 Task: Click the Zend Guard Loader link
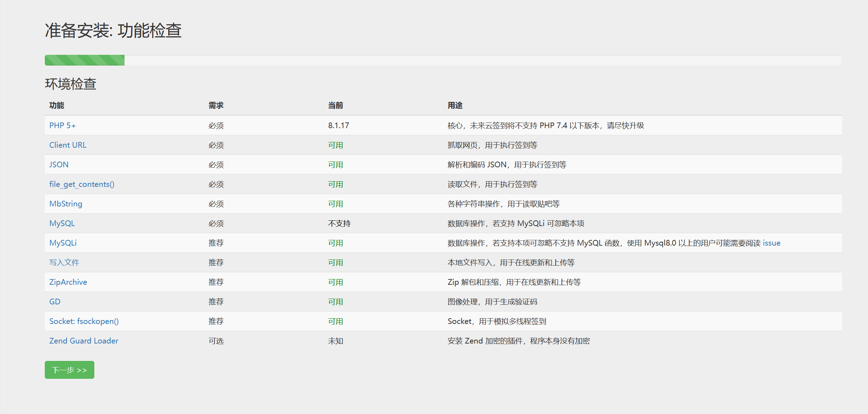[x=84, y=341]
